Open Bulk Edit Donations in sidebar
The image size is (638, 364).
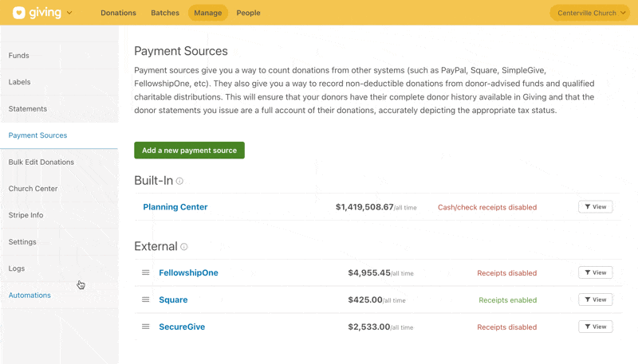(41, 162)
